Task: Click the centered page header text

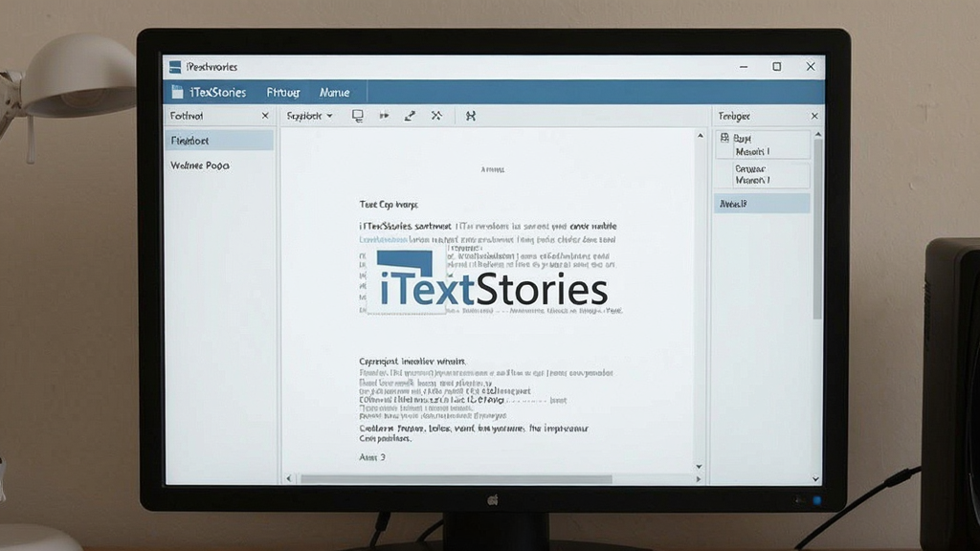Action: pyautogui.click(x=493, y=169)
